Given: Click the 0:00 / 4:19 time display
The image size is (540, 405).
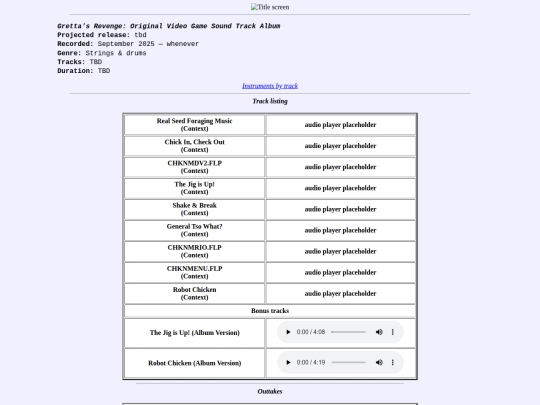Looking at the screenshot, I should pyautogui.click(x=311, y=362).
